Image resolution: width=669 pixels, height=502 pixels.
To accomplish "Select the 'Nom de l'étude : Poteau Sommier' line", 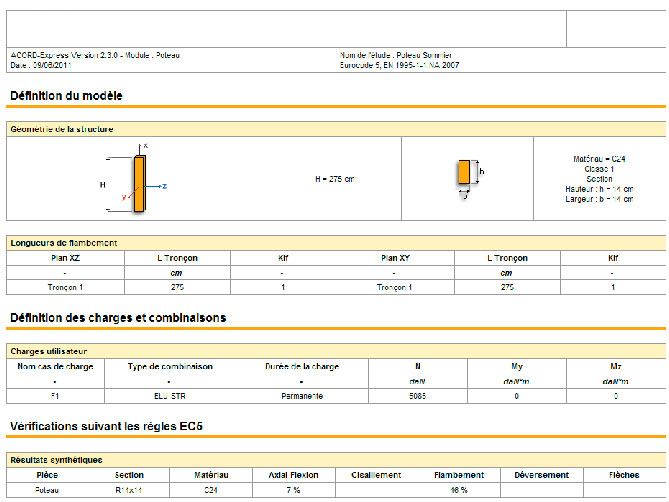I will [396, 55].
